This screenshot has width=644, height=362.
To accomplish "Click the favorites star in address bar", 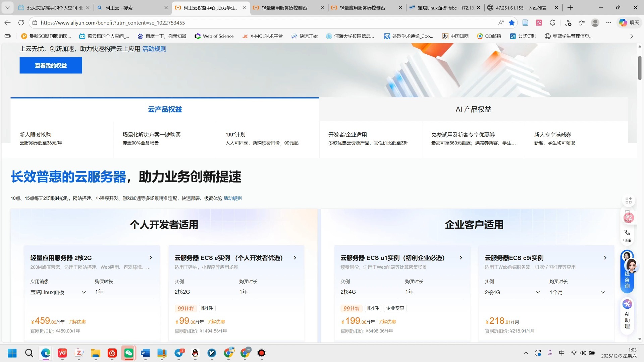I will point(512,22).
